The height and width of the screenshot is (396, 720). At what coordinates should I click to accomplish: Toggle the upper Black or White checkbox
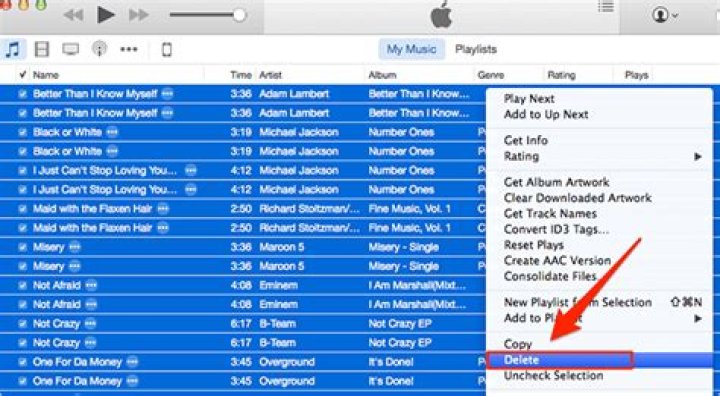coord(22,132)
